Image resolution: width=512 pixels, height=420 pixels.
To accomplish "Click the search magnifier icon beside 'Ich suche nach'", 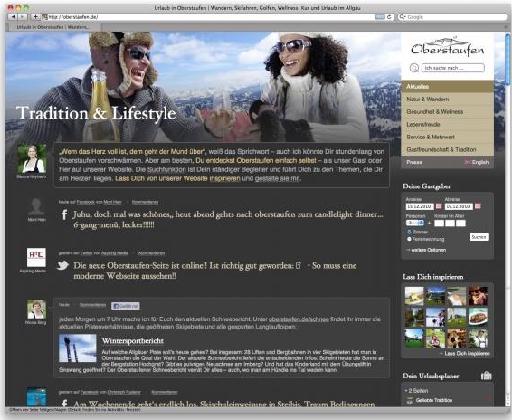I will (x=414, y=68).
